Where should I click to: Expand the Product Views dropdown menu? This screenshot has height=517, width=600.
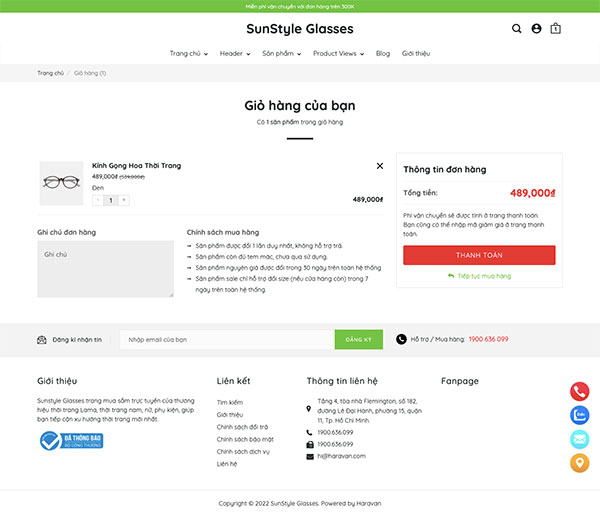pyautogui.click(x=338, y=54)
